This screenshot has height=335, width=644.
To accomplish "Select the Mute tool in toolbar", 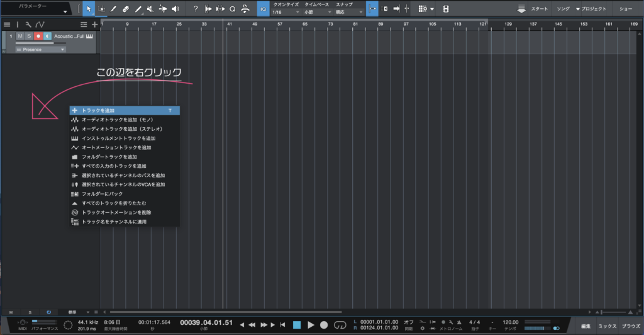I will [x=150, y=9].
